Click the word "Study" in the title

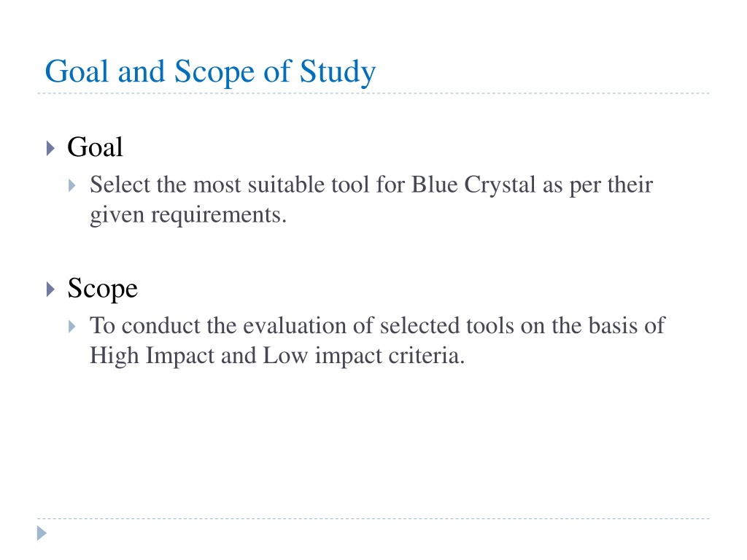(x=338, y=72)
